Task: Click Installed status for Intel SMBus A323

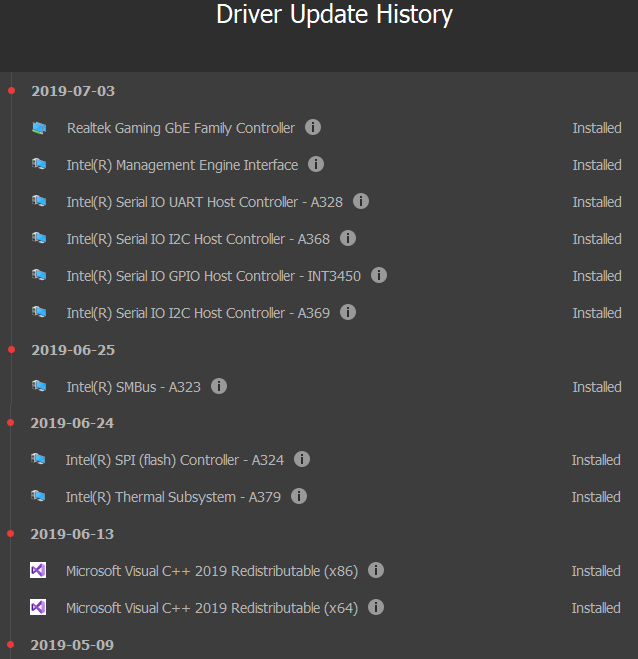Action: (x=597, y=387)
